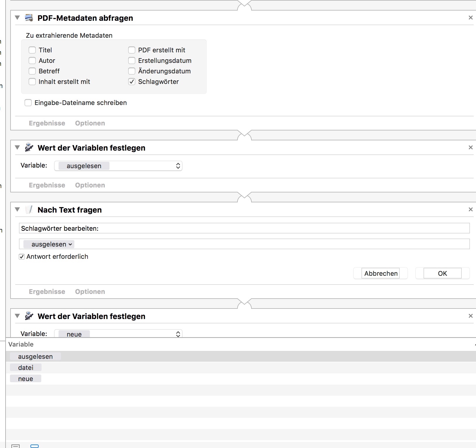Image resolution: width=476 pixels, height=448 pixels.
Task: Show Optionen of Nach Text fragen action
Action: [x=90, y=292]
